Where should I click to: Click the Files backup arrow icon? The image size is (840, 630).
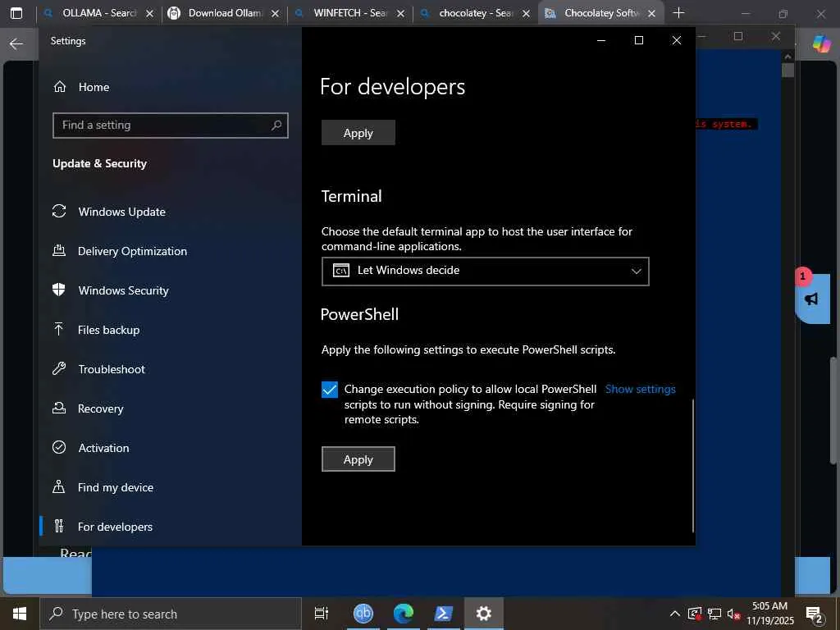point(59,329)
